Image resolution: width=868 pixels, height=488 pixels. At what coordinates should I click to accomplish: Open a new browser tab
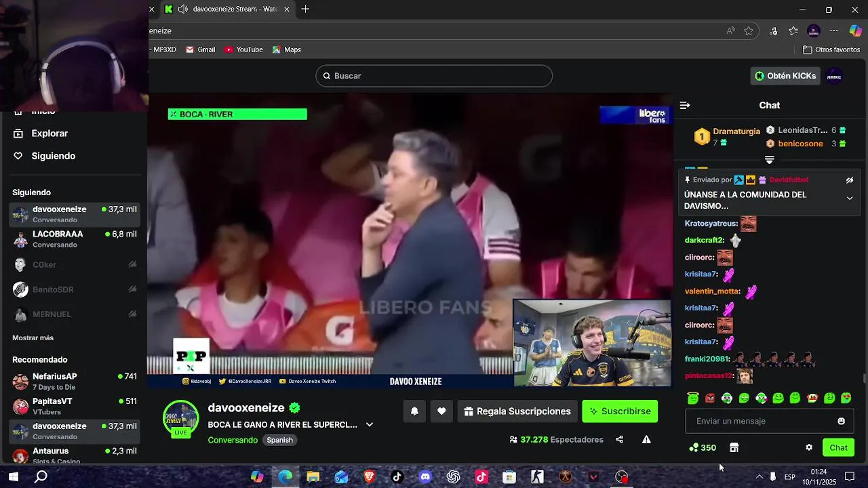tap(306, 9)
